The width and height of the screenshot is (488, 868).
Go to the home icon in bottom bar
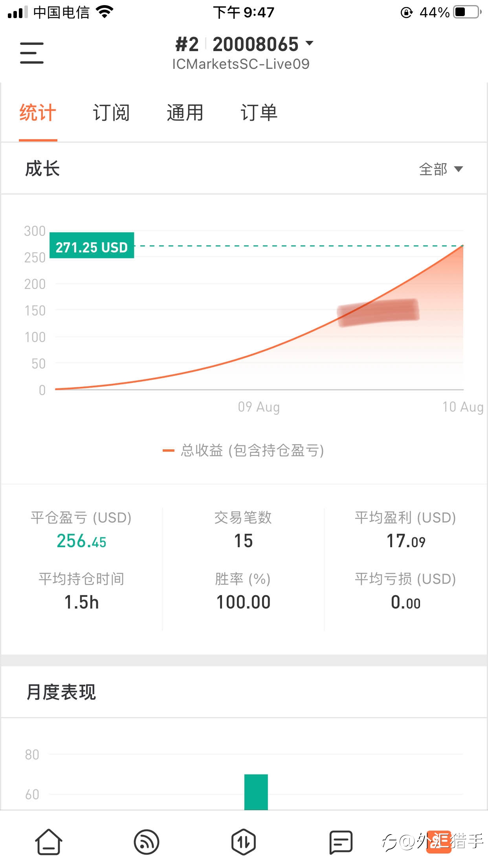coord(49,842)
